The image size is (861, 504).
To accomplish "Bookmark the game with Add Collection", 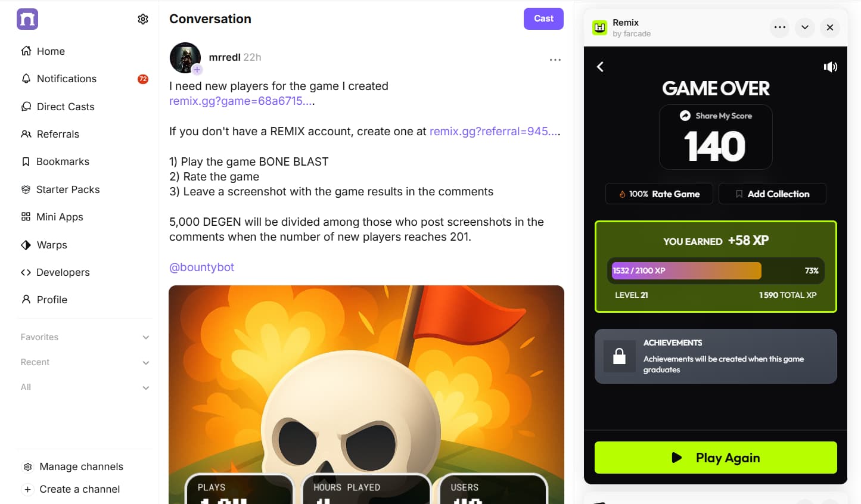I will 772,194.
